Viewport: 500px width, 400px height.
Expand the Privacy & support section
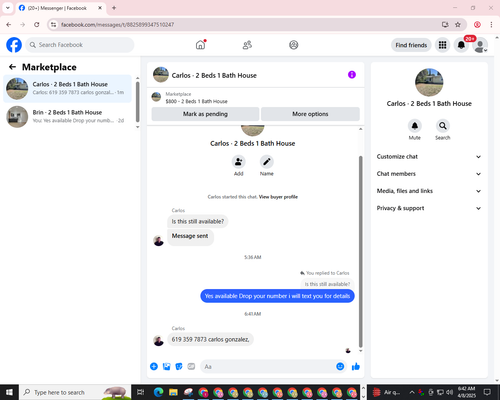click(x=429, y=208)
